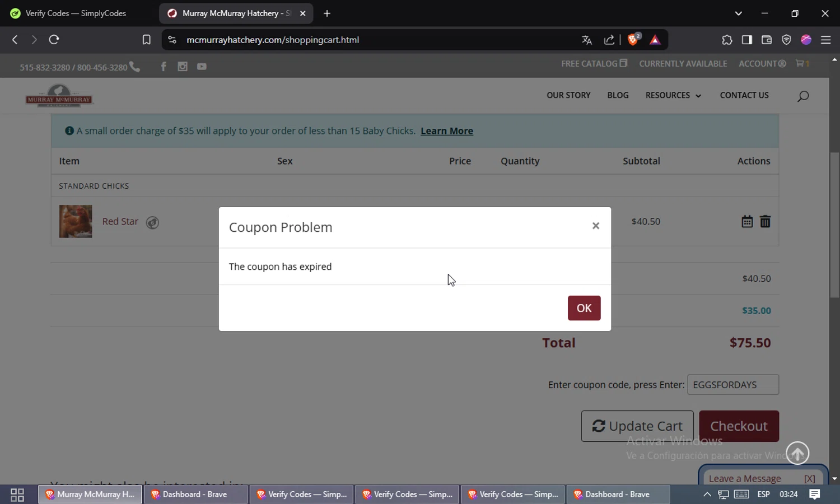Open the BLOG menu item
This screenshot has width=840, height=504.
pos(618,95)
